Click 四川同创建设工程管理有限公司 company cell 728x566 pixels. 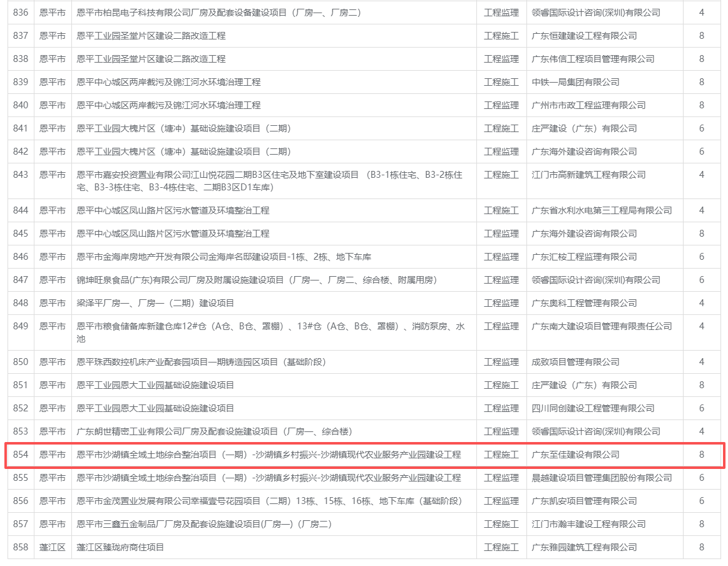pos(593,409)
